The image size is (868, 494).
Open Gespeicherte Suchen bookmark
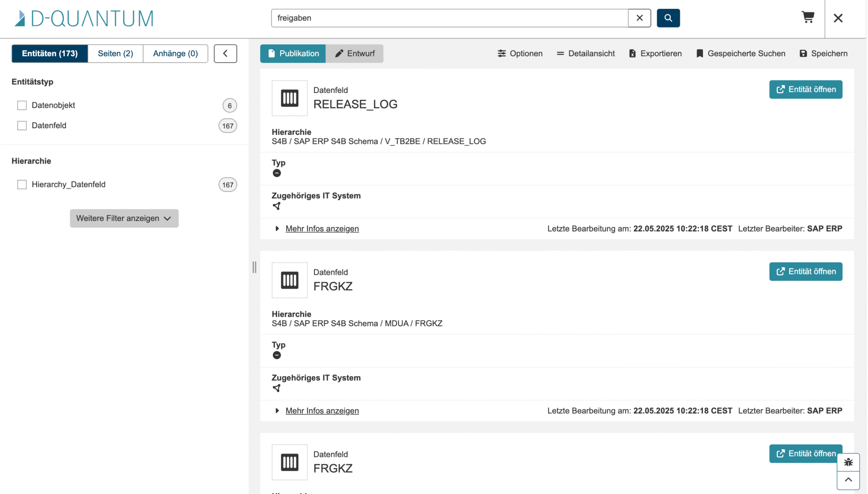click(741, 54)
